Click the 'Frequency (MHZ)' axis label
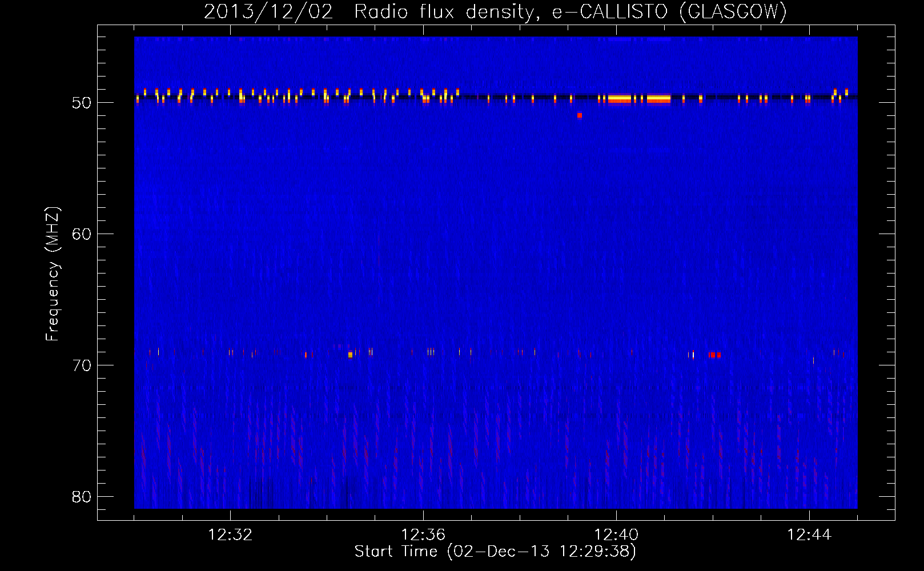 53,274
